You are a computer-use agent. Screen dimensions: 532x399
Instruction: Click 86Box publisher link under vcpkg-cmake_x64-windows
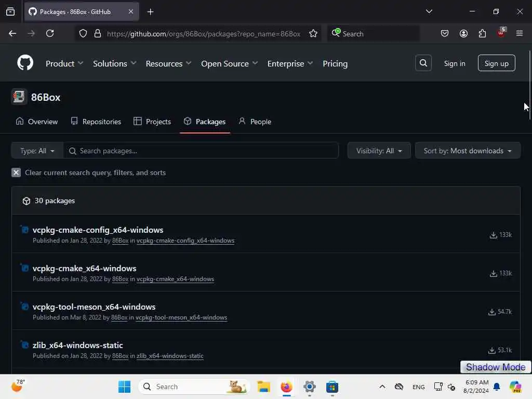pyautogui.click(x=120, y=279)
